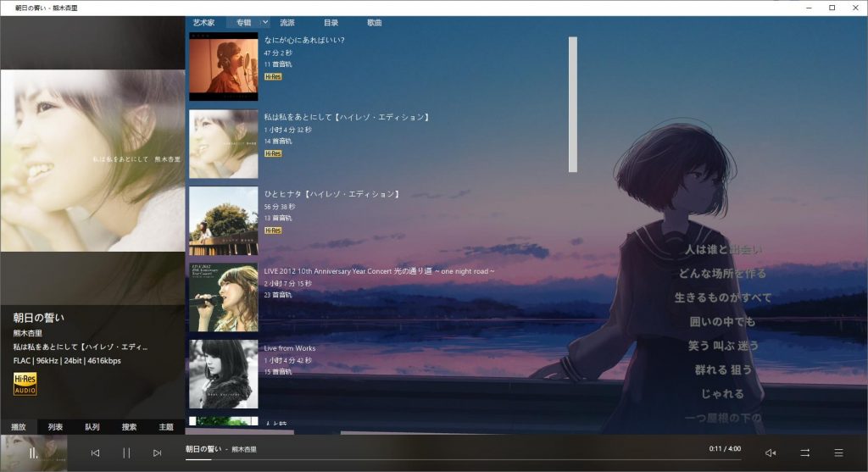Open the なにが心にあればいい? album cover
868x472 pixels.
tap(224, 66)
